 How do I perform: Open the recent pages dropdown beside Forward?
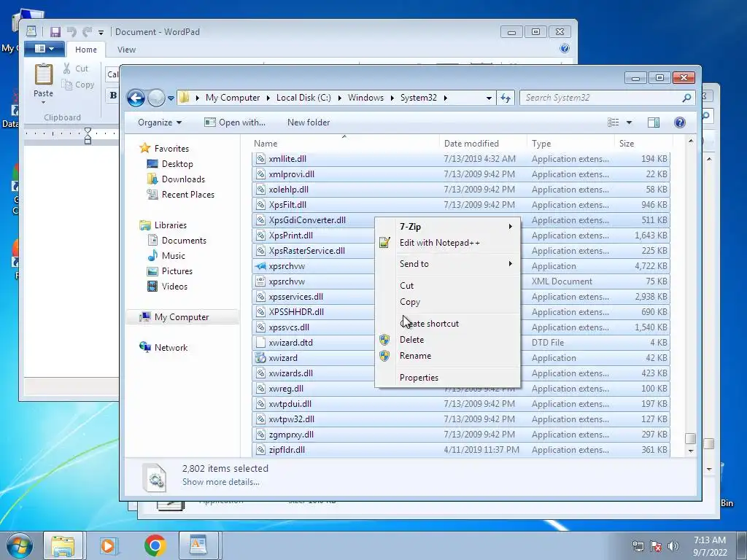click(171, 98)
